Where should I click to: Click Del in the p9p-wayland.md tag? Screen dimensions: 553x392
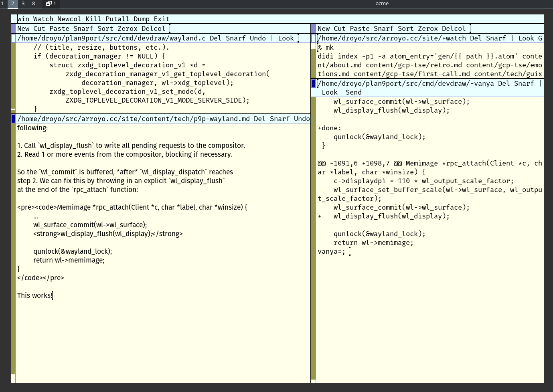click(x=260, y=119)
